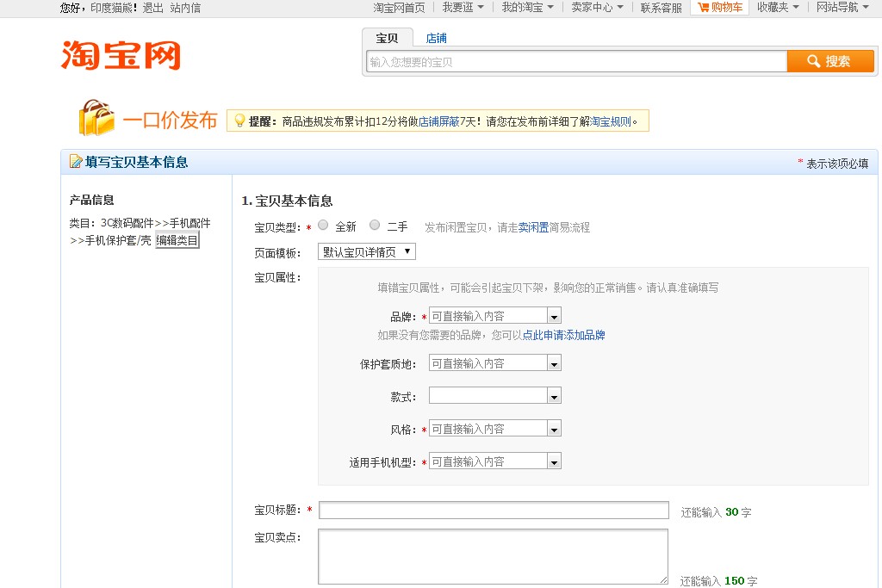This screenshot has height=588, width=882.
Task: Click the lightbulb reminder icon
Action: click(x=239, y=121)
